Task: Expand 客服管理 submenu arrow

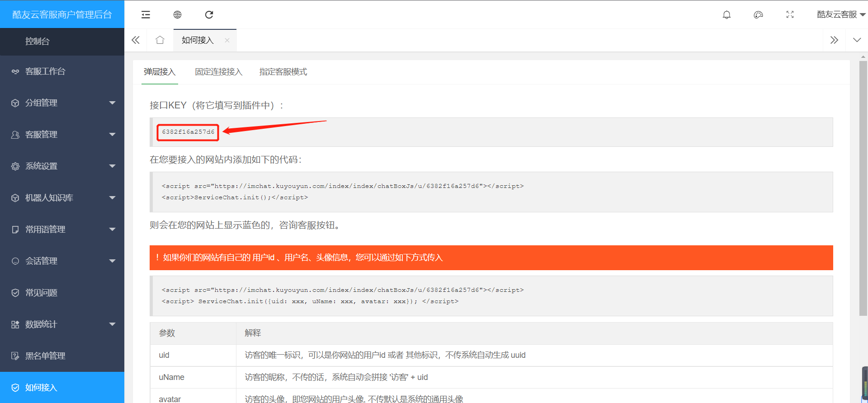Action: point(112,135)
